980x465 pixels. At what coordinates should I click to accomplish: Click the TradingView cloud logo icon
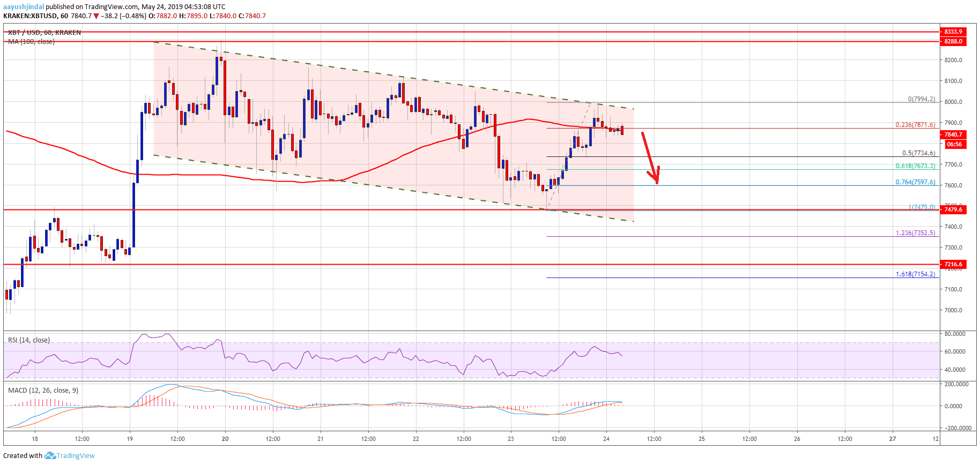pyautogui.click(x=50, y=455)
